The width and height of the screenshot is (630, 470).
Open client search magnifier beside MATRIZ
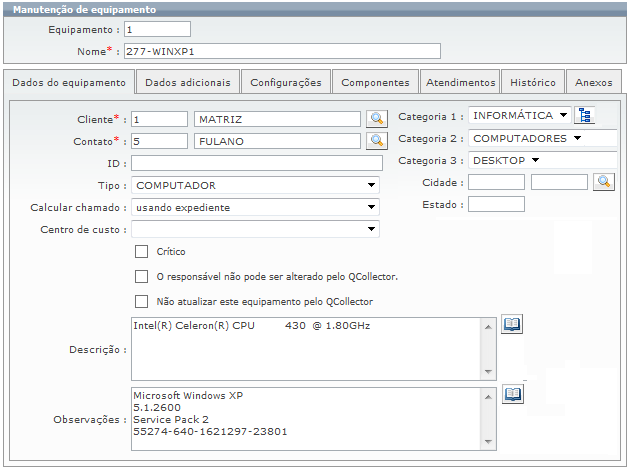click(376, 119)
